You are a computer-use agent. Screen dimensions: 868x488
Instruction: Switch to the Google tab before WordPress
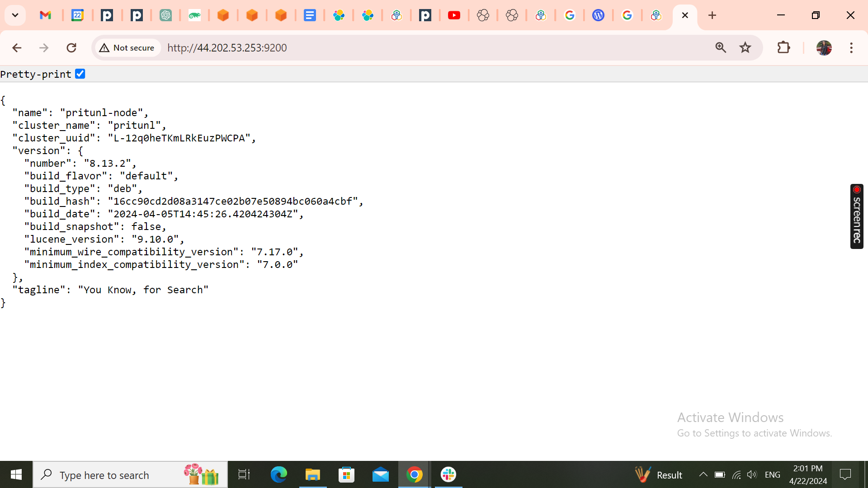(570, 15)
